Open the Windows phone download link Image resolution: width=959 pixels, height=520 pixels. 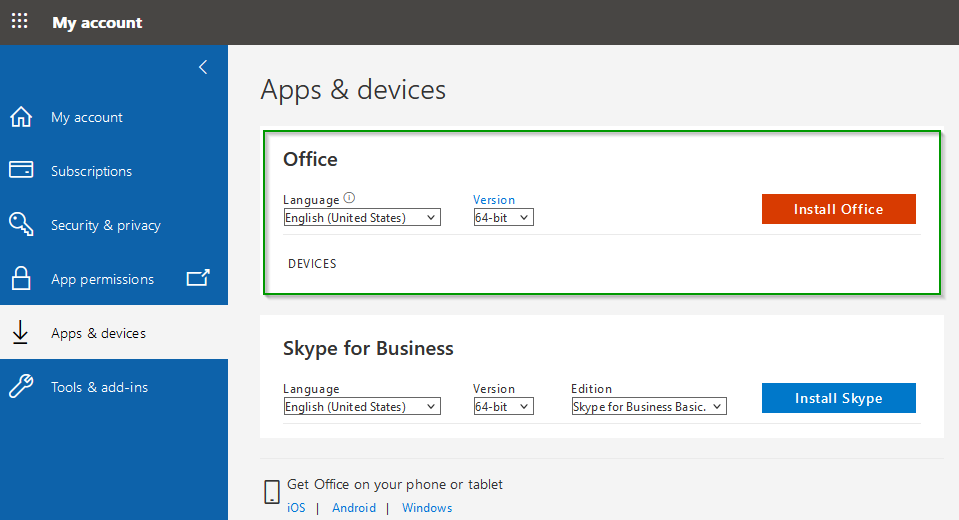tap(427, 508)
